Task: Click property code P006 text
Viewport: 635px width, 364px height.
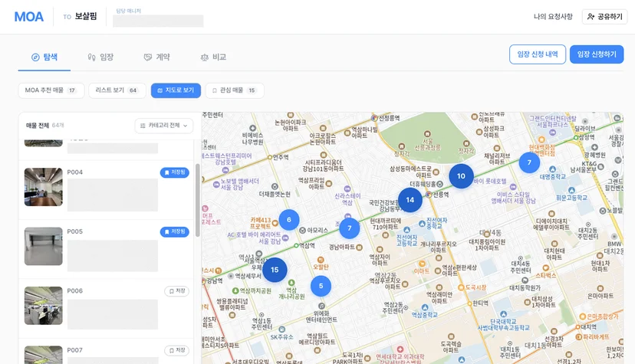Action: pos(75,290)
